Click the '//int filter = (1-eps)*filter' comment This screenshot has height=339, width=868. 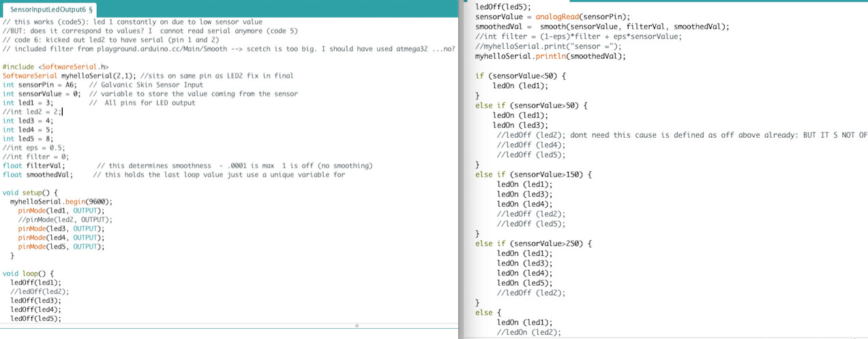pyautogui.click(x=578, y=37)
